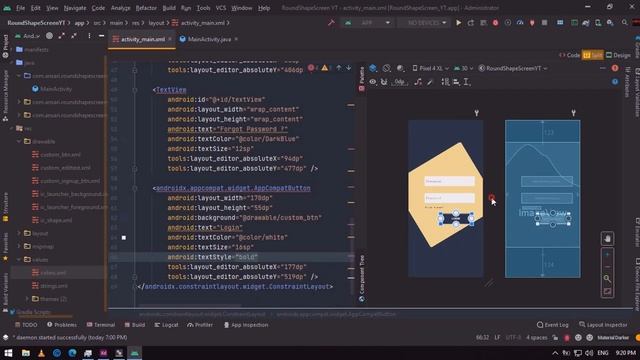
Task: Toggle the Autoconnect magnet icon
Action: pos(384,82)
